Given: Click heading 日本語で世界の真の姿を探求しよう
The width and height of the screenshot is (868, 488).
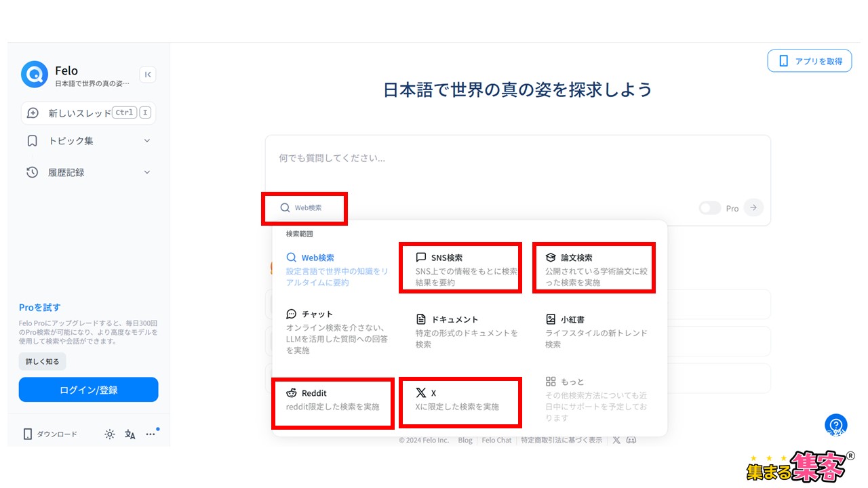Looking at the screenshot, I should (x=518, y=89).
